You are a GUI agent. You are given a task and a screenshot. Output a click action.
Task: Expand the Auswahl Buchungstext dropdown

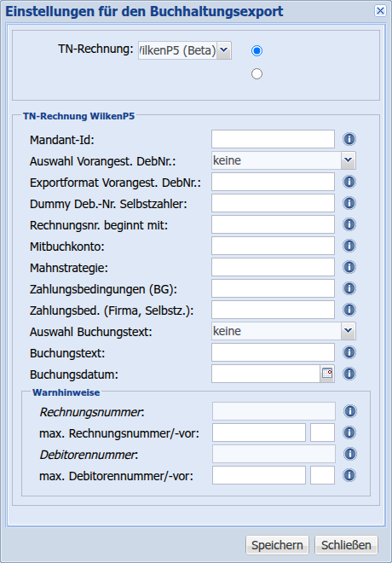coord(348,331)
